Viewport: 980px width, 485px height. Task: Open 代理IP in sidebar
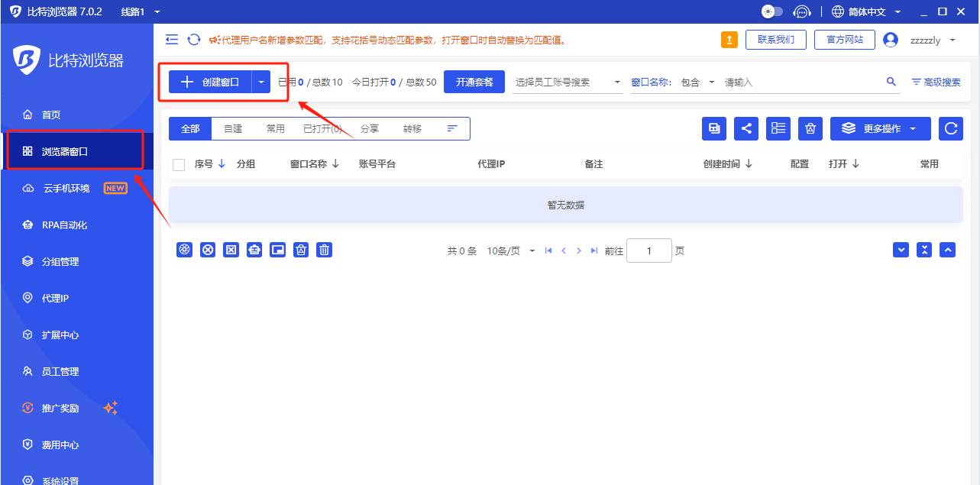(x=76, y=298)
